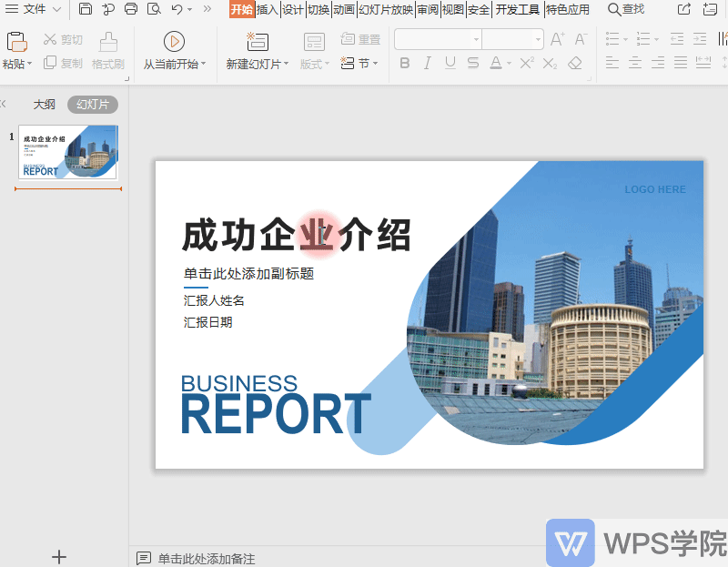Open the Font Color dropdown arrow

point(509,63)
